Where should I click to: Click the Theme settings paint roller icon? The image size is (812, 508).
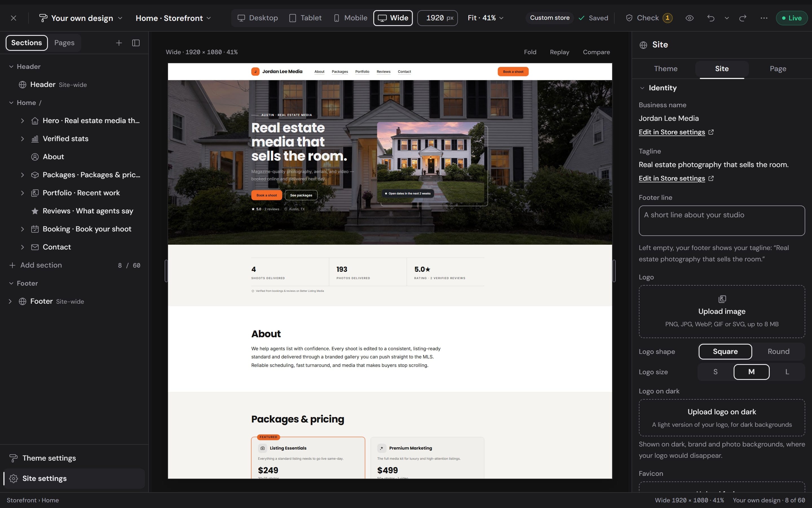point(14,458)
